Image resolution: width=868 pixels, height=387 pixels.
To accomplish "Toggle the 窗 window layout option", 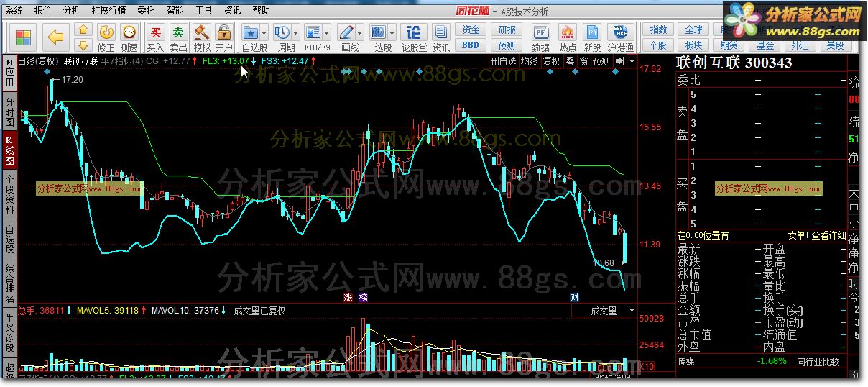I will coord(583,61).
